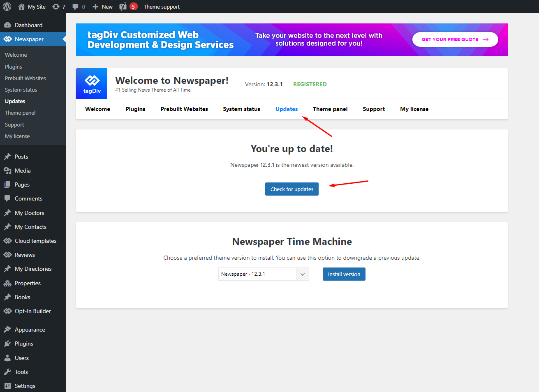Open Support in sidebar submenu

tap(14, 125)
